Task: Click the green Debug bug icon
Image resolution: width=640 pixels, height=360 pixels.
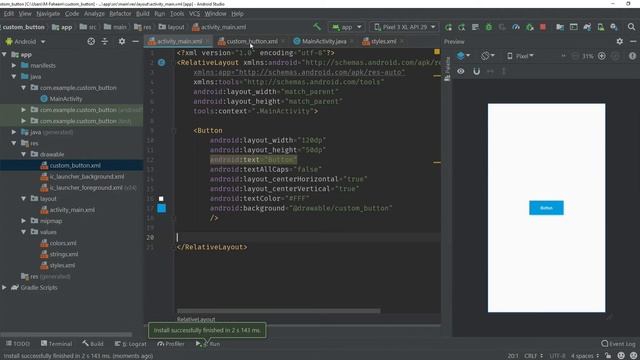Action: (x=489, y=27)
